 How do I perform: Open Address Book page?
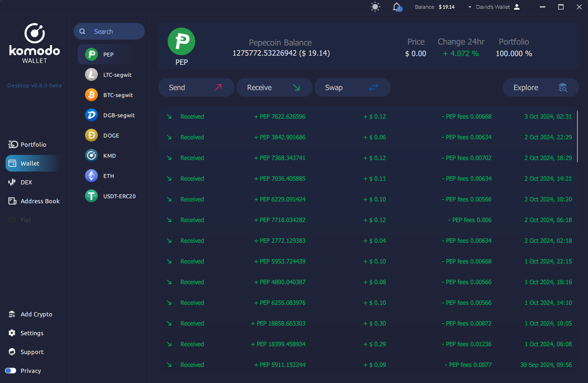[x=34, y=201]
